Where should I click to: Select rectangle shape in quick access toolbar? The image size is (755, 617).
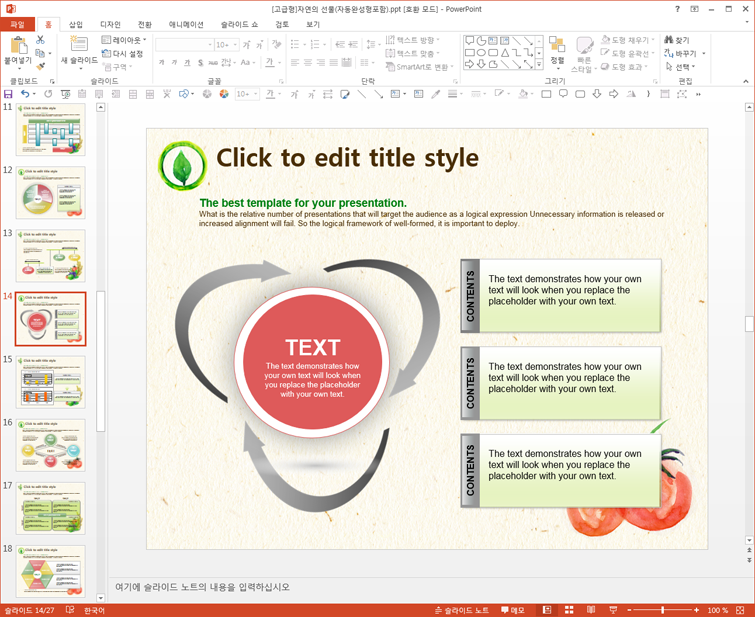(x=546, y=94)
